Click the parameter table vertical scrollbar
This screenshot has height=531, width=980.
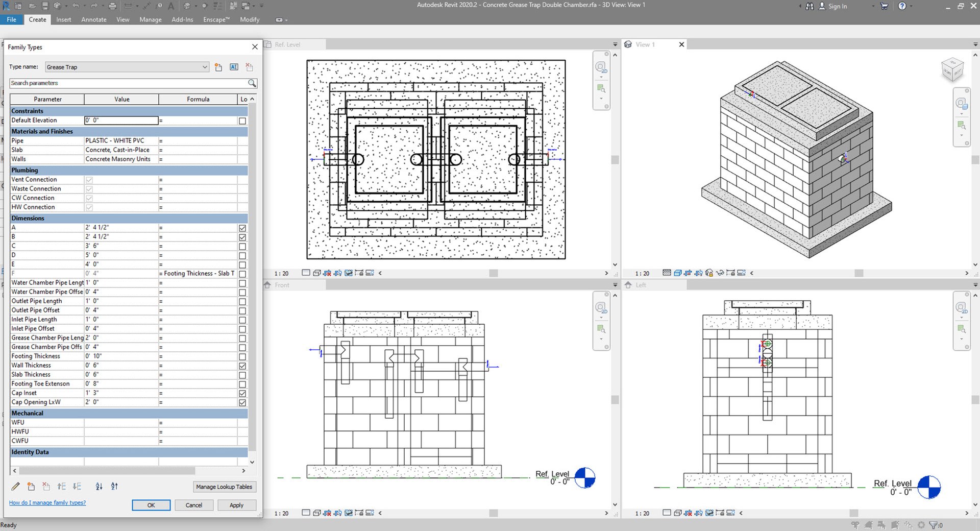pyautogui.click(x=252, y=276)
